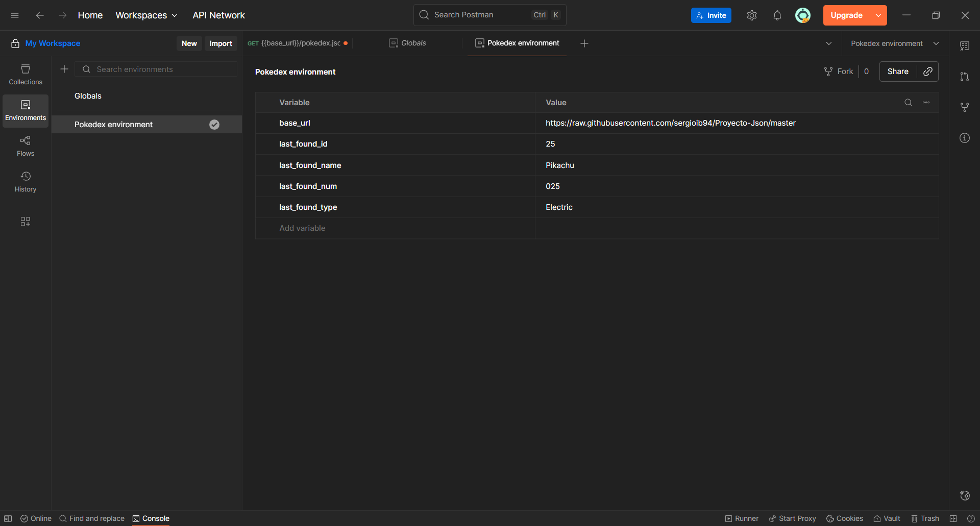The height and width of the screenshot is (526, 980).
Task: Open the Collections sidebar panel
Action: (x=26, y=75)
